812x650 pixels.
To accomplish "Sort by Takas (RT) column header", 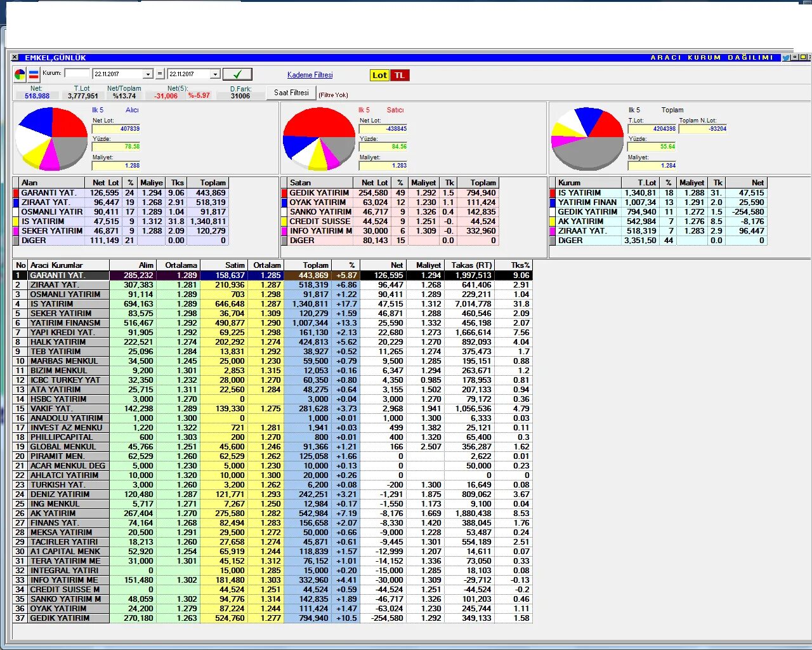I will click(468, 265).
